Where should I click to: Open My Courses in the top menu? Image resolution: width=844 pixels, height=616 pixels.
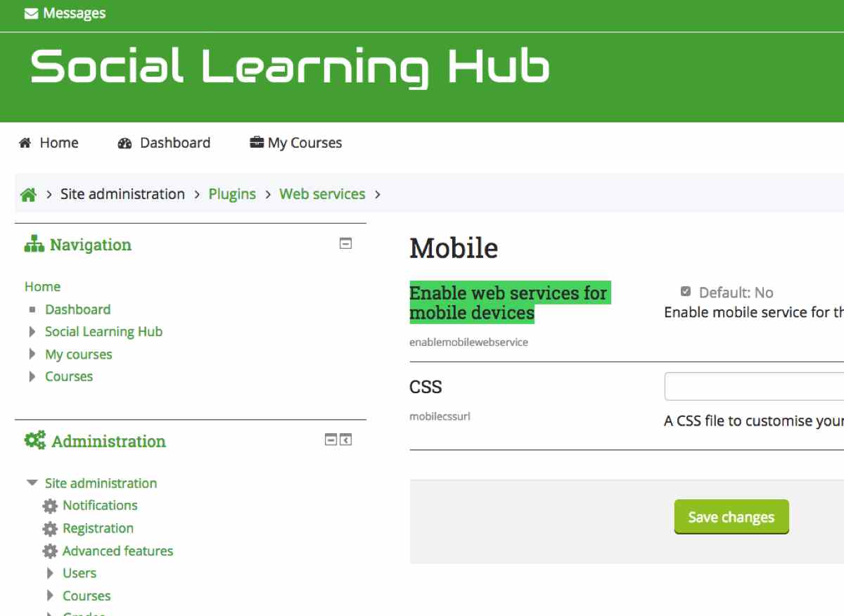296,143
